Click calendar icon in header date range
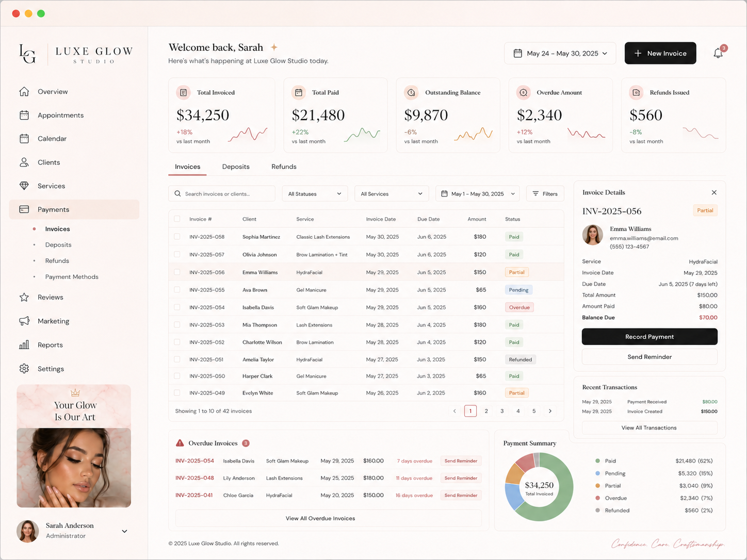The height and width of the screenshot is (560, 747). click(517, 54)
